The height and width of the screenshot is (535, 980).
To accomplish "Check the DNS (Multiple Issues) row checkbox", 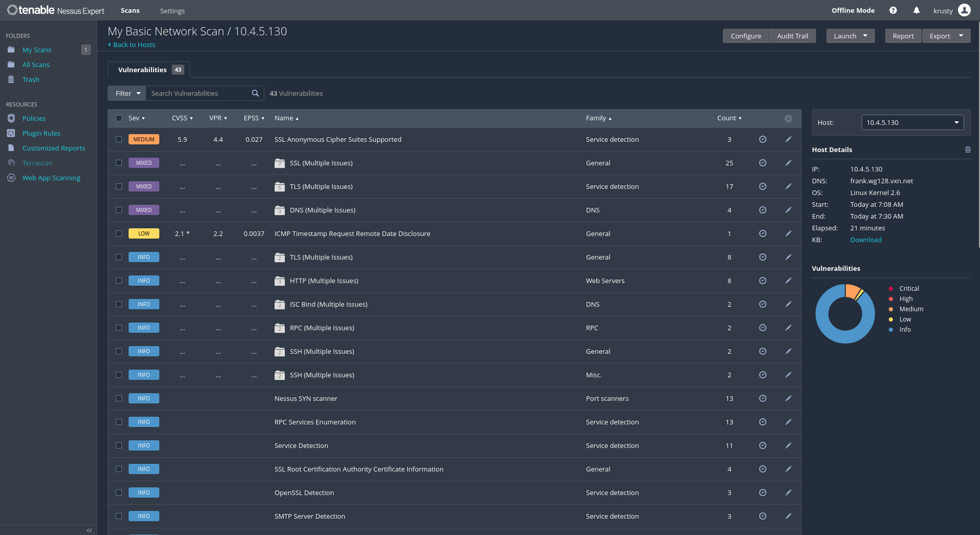I will point(119,210).
